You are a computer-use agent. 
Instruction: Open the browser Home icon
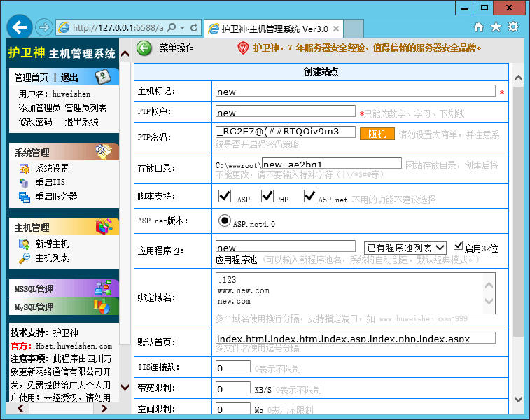479,27
